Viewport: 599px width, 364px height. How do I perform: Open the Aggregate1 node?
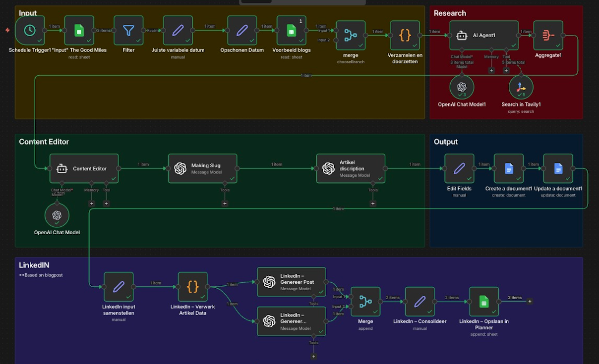(x=548, y=36)
